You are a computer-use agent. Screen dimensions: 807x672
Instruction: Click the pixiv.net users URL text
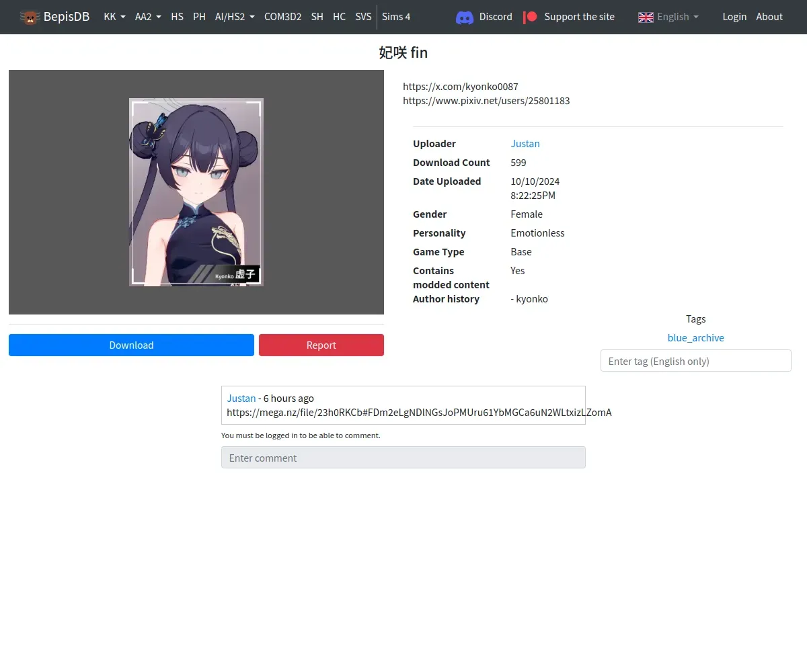(486, 101)
